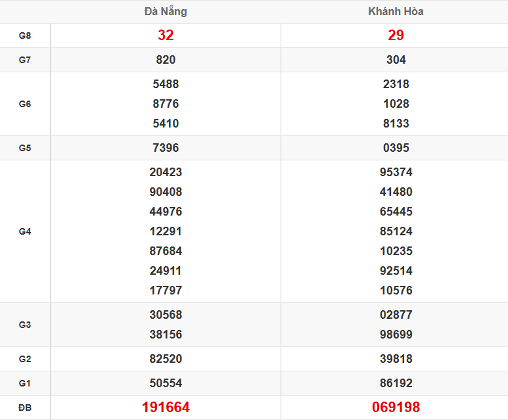
Task: Click G2 result 39818
Action: pyautogui.click(x=396, y=359)
